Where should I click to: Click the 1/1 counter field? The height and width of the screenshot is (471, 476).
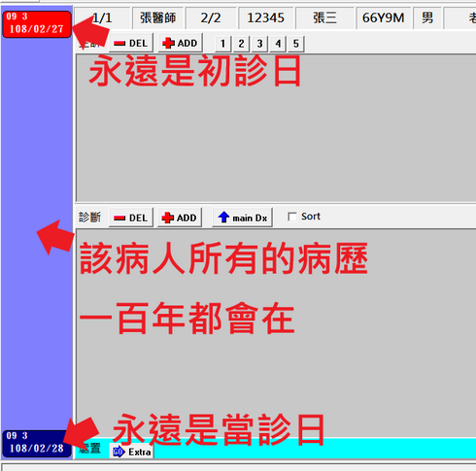click(x=102, y=17)
